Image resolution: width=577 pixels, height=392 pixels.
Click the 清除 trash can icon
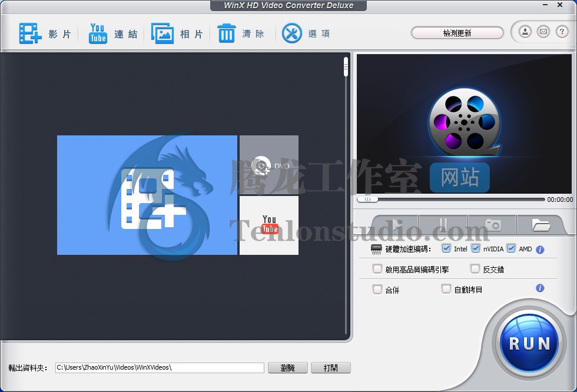click(226, 34)
